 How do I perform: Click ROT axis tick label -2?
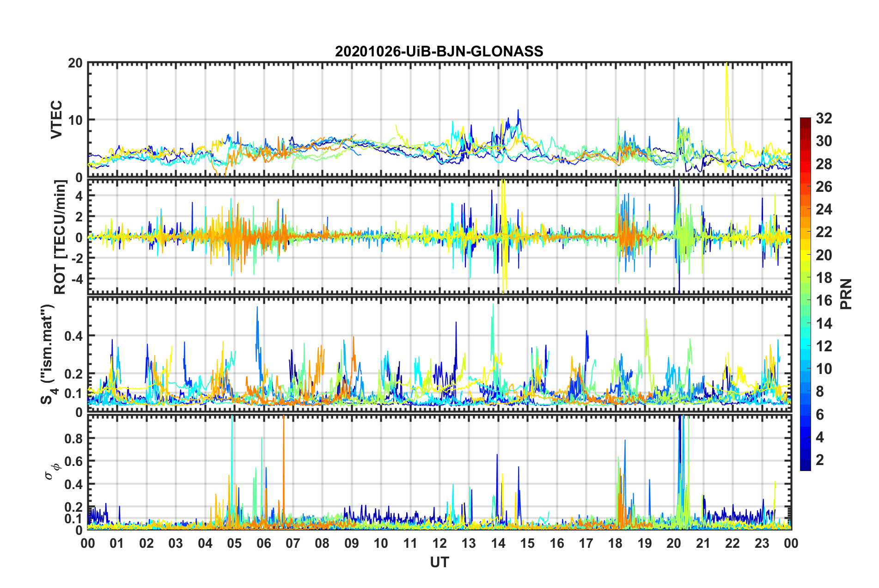76,258
